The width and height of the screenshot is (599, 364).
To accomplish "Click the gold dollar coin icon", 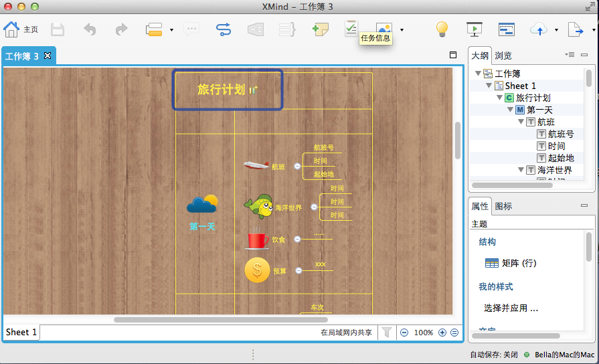I will pos(257,270).
